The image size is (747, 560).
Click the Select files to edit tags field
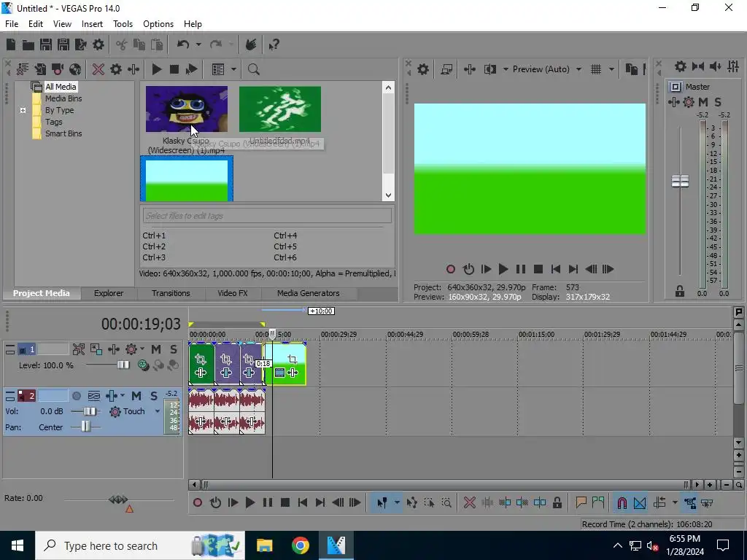tap(267, 216)
